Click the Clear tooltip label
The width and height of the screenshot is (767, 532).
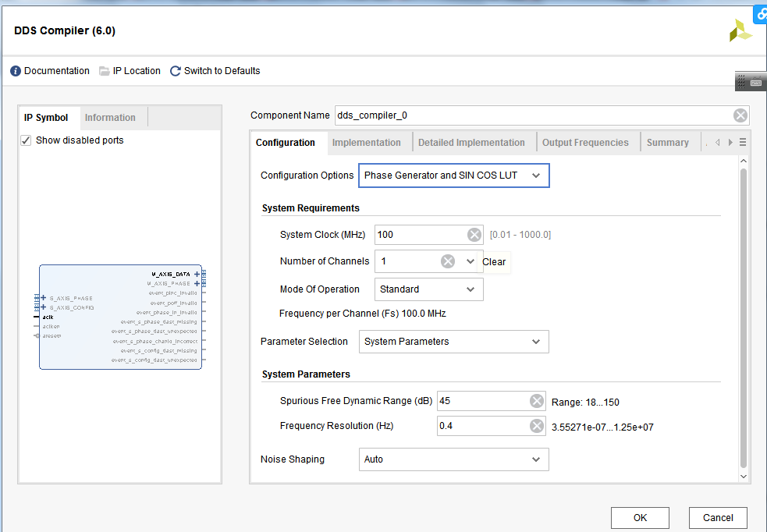coord(494,262)
